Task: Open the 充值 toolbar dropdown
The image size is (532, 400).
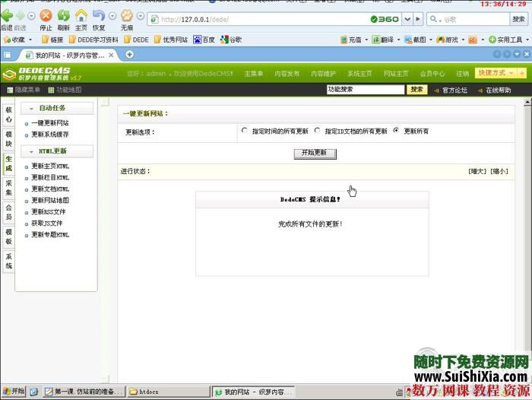Action: [354, 40]
